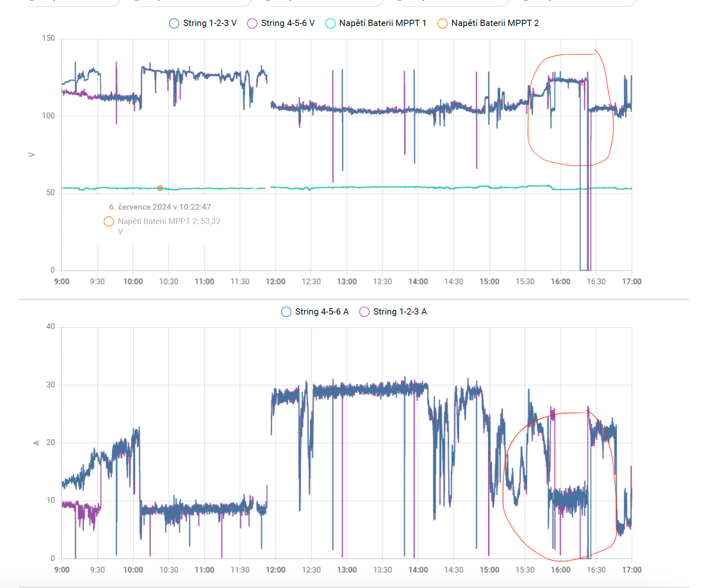The height and width of the screenshot is (588, 702).
Task: Click the String 1-2-3 V legend label
Action: [210, 23]
